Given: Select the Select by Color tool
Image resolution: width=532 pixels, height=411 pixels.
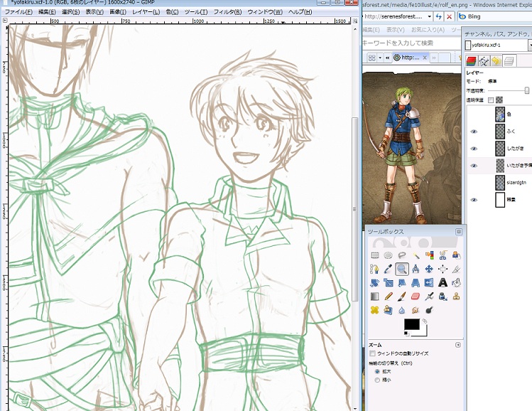Looking at the screenshot, I should pyautogui.click(x=429, y=255).
